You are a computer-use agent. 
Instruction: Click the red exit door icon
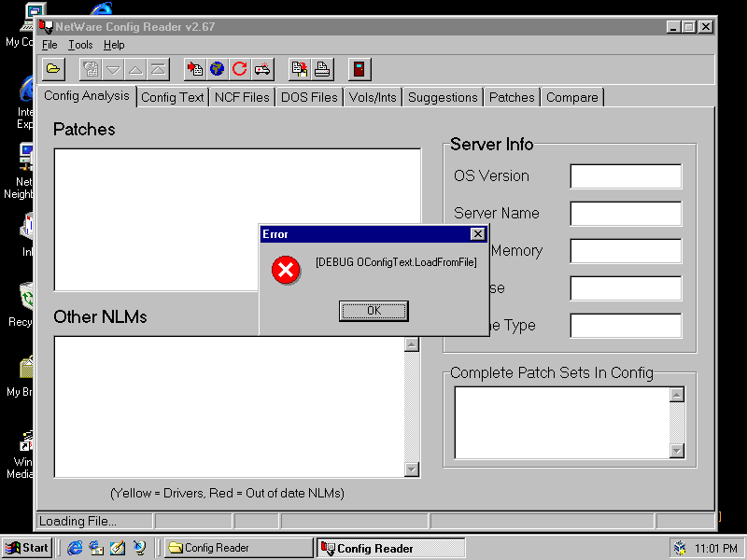click(359, 69)
